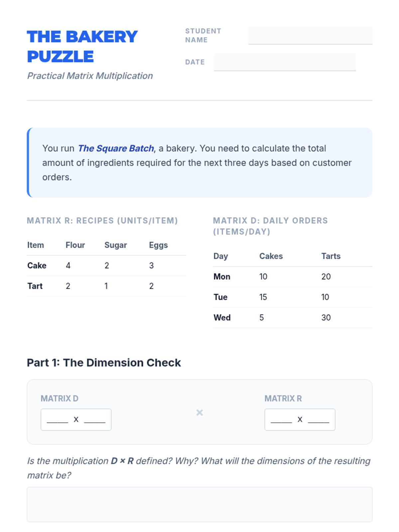Screen dimensions: 399x532
Task: Click the Tarts column header
Action: pos(331,256)
